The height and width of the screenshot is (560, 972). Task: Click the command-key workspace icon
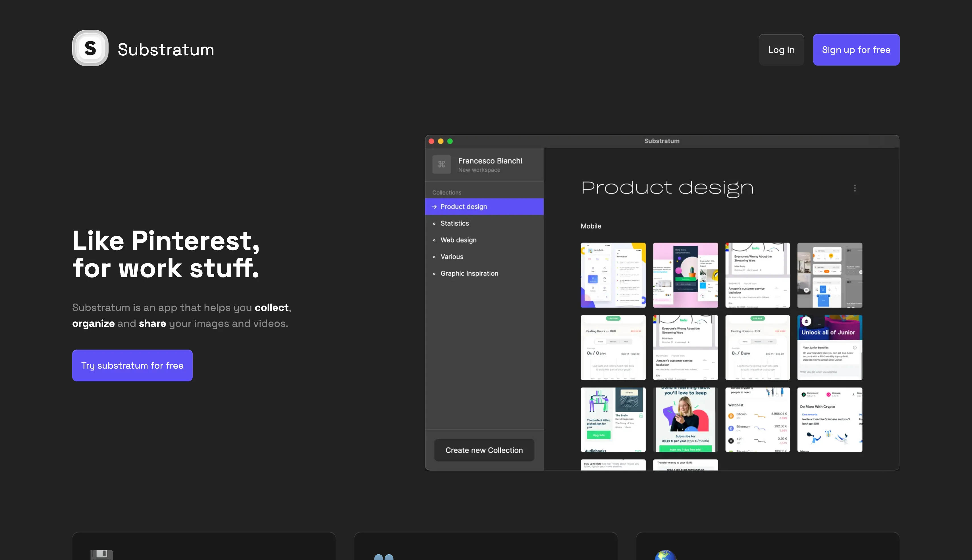(x=442, y=164)
